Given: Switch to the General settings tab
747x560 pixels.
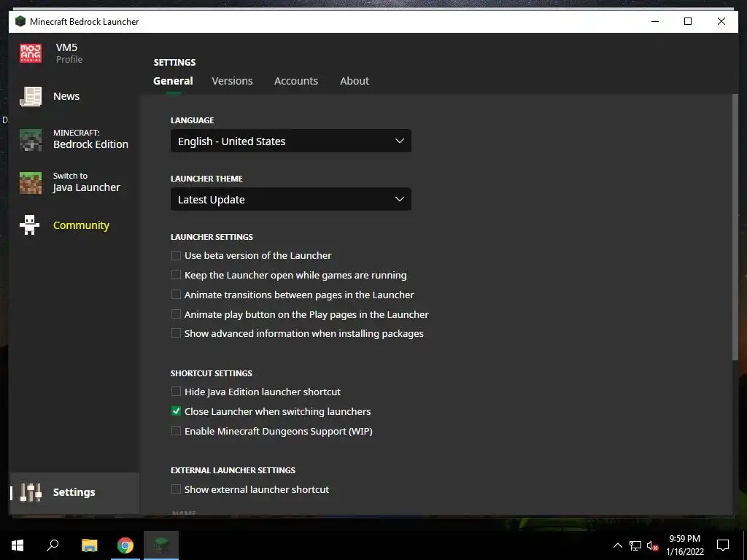Looking at the screenshot, I should click(x=173, y=81).
